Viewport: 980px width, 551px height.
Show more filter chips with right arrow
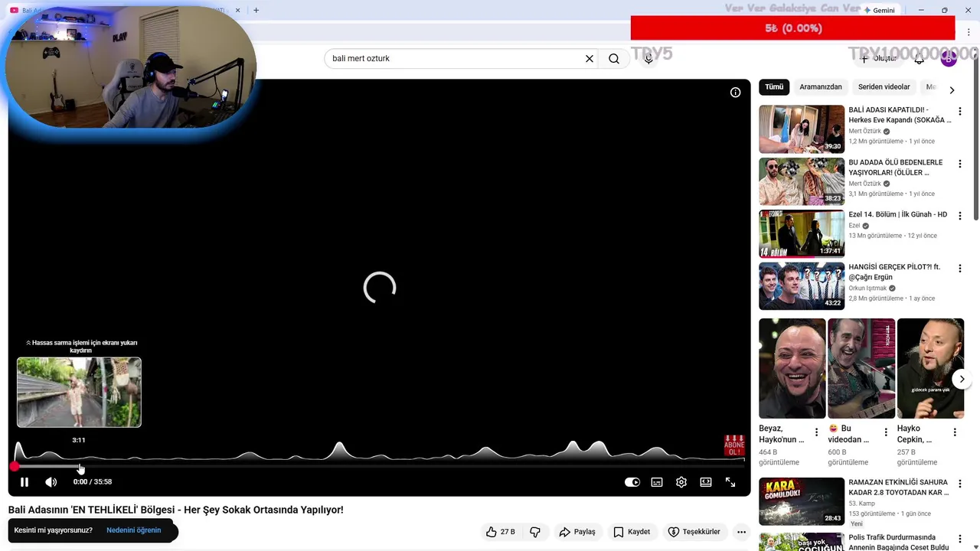[x=952, y=90]
